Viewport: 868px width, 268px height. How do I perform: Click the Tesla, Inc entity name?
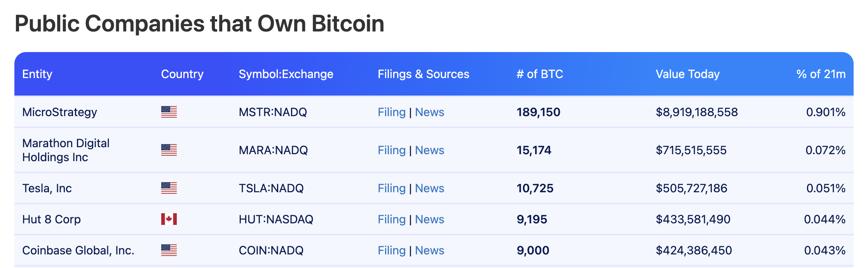(47, 188)
